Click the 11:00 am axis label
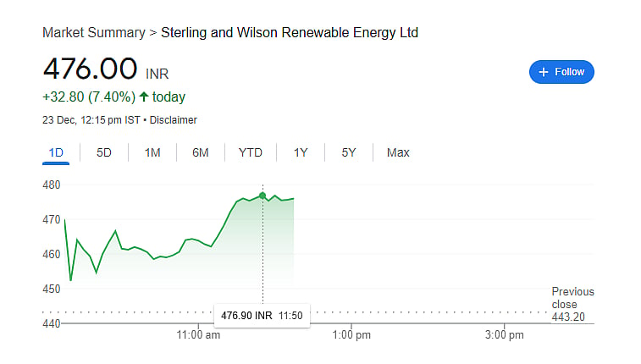The width and height of the screenshot is (641, 364). [198, 335]
